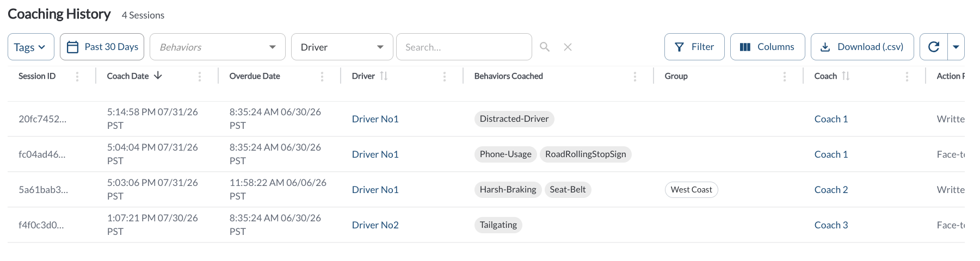The image size is (980, 261).
Task: Click coach date 1:07:21 PM 07/30/26
Action: tap(152, 225)
